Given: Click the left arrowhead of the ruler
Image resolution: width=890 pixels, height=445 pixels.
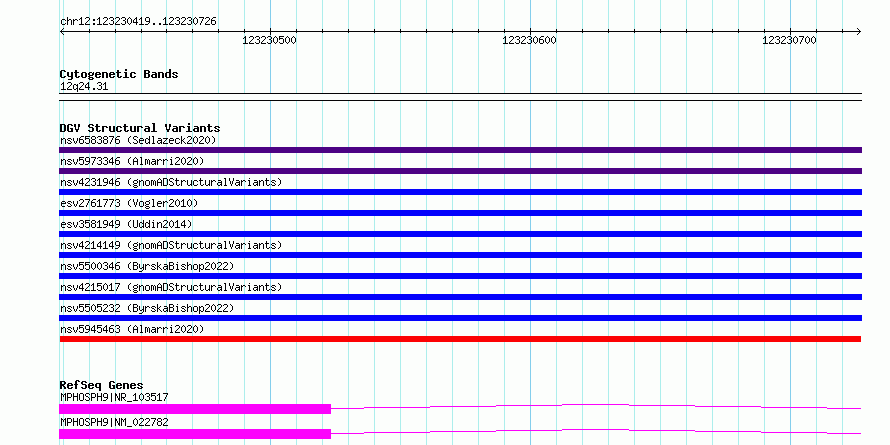Looking at the screenshot, I should pyautogui.click(x=62, y=31).
